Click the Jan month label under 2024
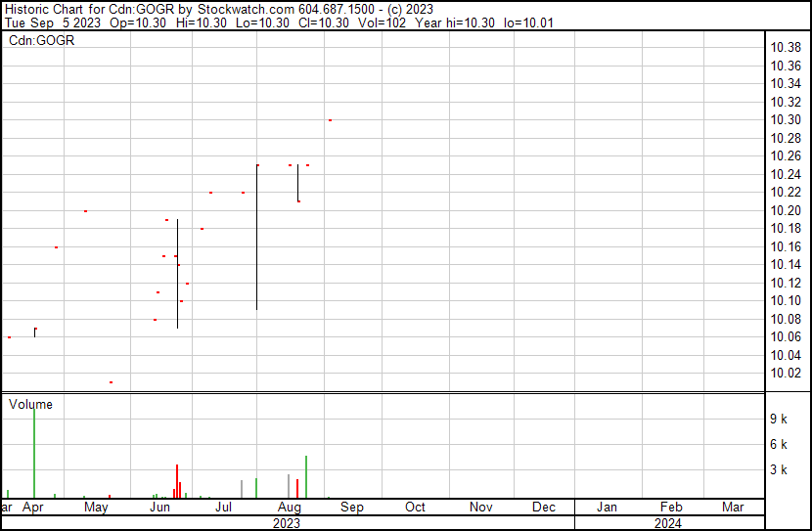The width and height of the screenshot is (812, 531). pos(607,508)
